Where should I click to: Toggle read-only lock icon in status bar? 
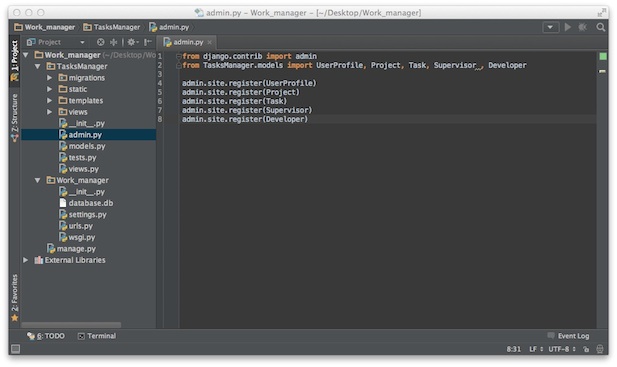point(586,349)
